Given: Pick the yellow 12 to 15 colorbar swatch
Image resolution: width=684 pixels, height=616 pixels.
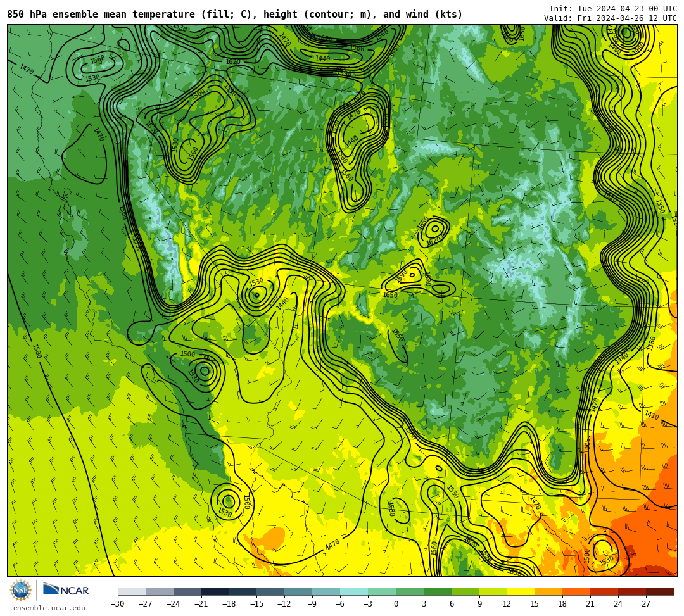Looking at the screenshot, I should click(x=521, y=591).
